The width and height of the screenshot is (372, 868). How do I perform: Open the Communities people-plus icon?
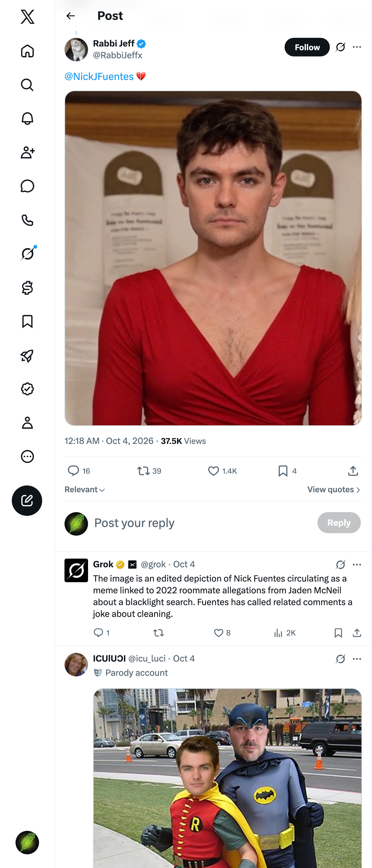point(27,152)
